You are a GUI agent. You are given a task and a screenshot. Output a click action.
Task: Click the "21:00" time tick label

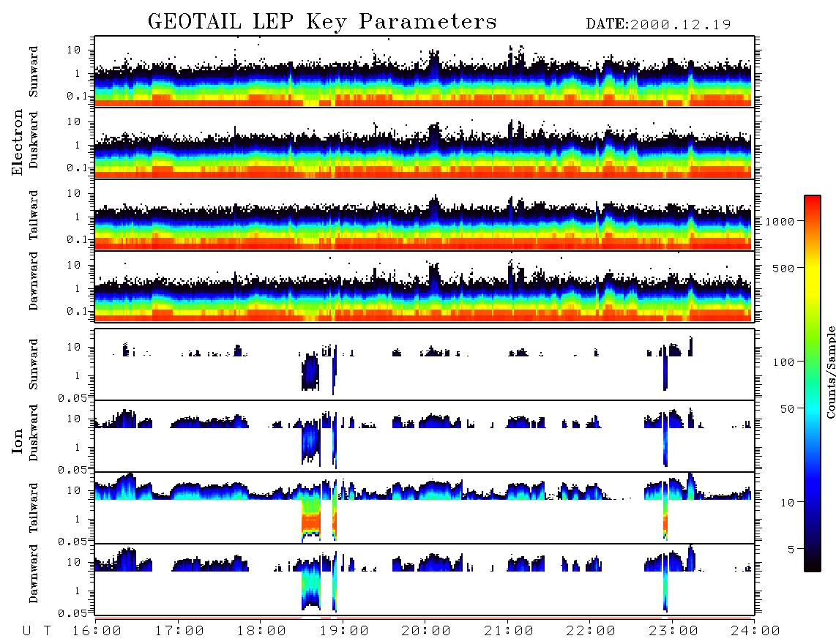click(508, 632)
